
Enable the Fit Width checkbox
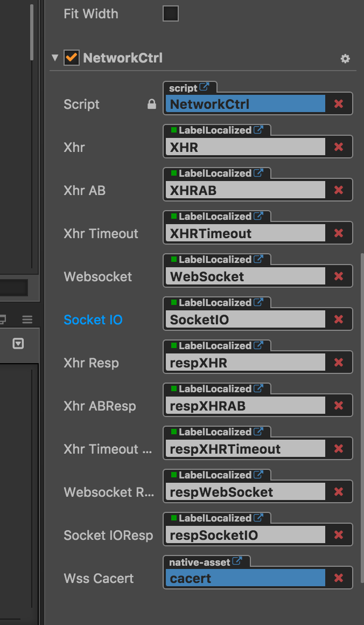pos(170,14)
